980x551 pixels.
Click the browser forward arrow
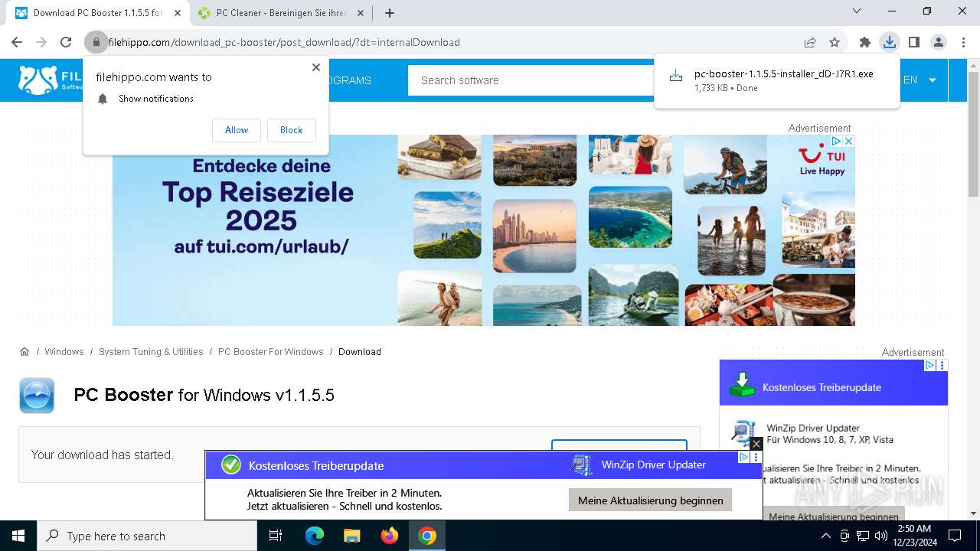(x=41, y=42)
